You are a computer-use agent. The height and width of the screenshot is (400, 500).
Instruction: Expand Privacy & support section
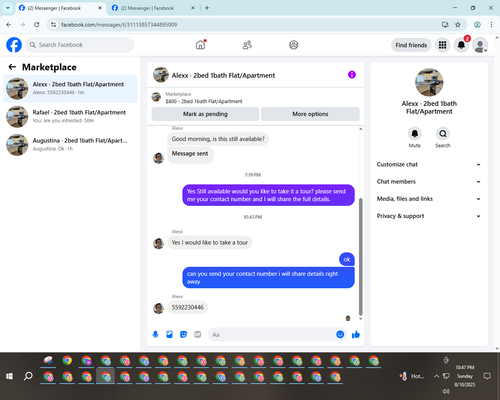pyautogui.click(x=429, y=216)
